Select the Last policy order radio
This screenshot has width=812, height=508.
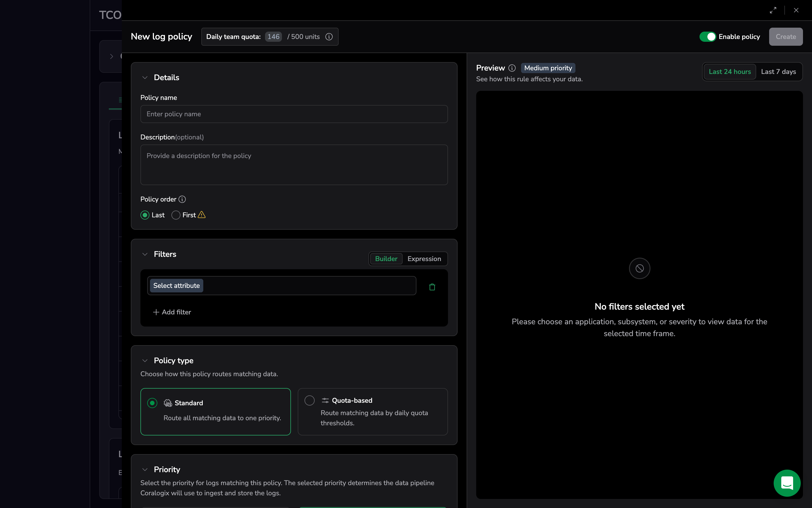145,215
